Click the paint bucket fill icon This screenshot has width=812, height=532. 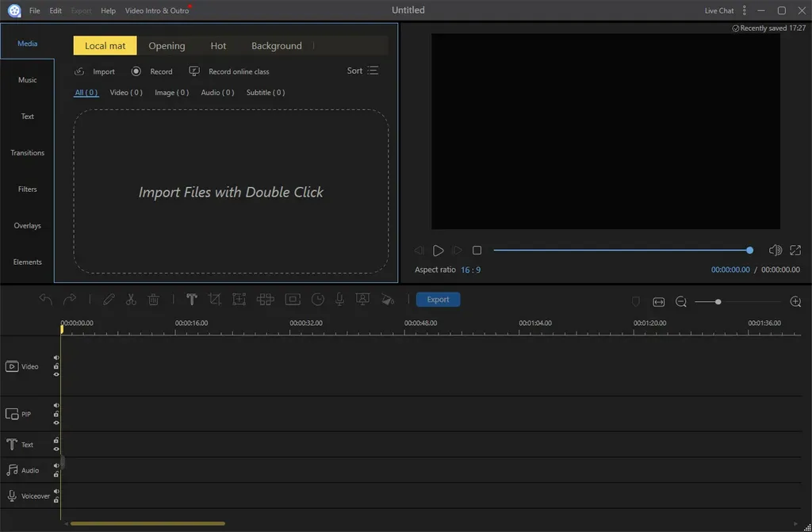[x=387, y=300]
